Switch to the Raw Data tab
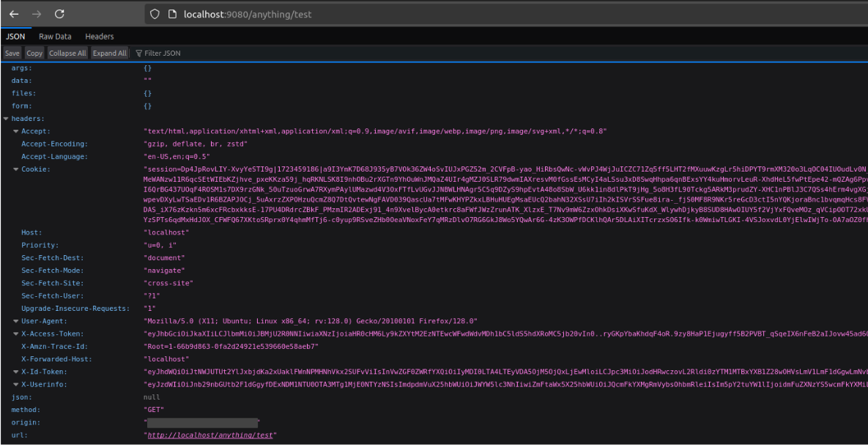 [55, 37]
